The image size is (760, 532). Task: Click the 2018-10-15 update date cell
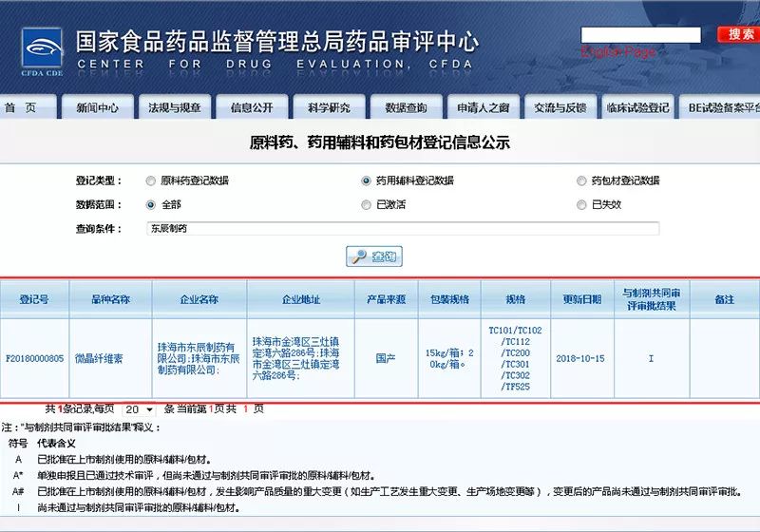tap(582, 358)
